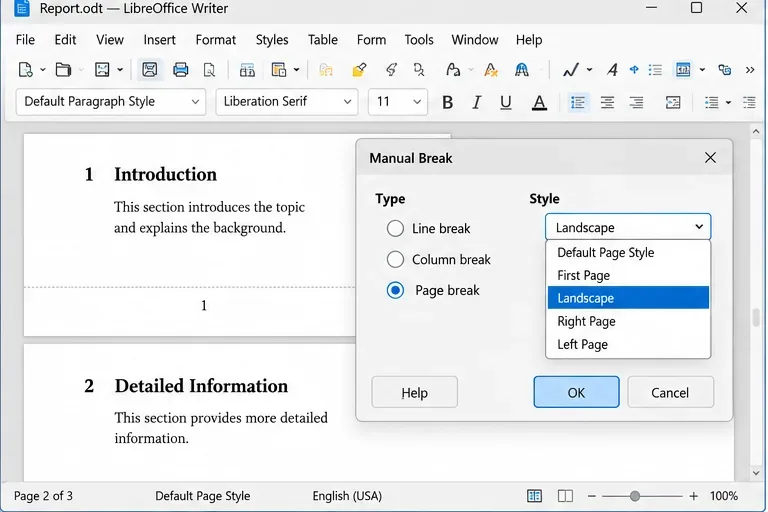Choose Right Page from the style list
The width and height of the screenshot is (768, 512).
tap(628, 321)
